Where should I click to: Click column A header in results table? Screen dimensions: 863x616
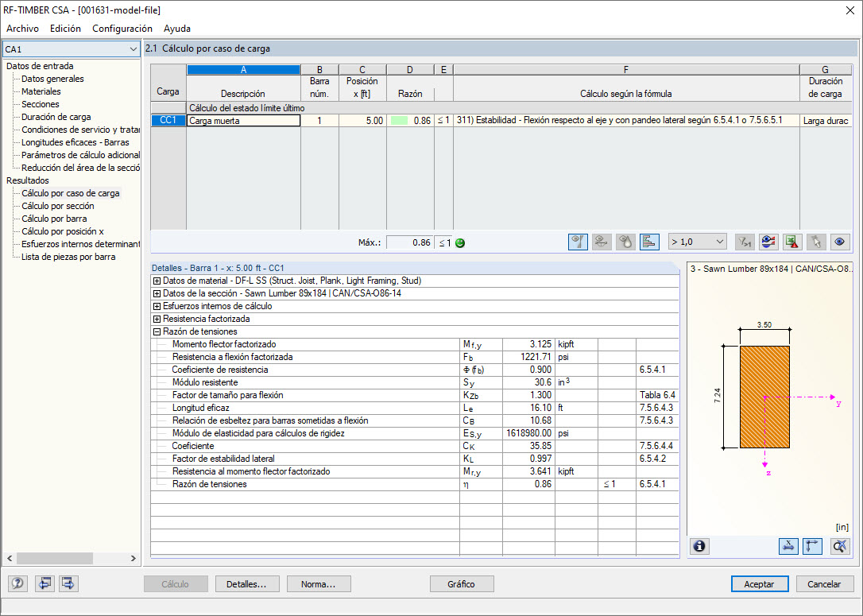(x=243, y=69)
